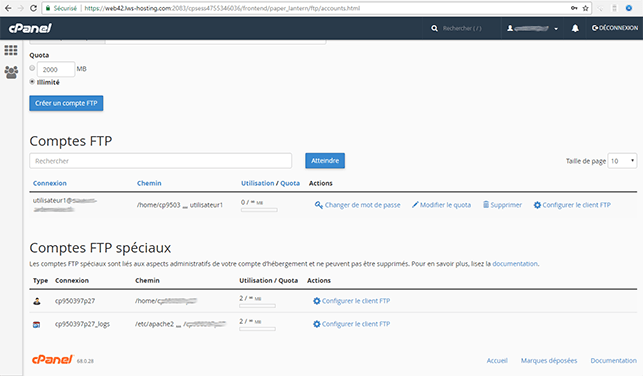Click the search magnifier icon
The image size is (643, 376).
click(434, 28)
